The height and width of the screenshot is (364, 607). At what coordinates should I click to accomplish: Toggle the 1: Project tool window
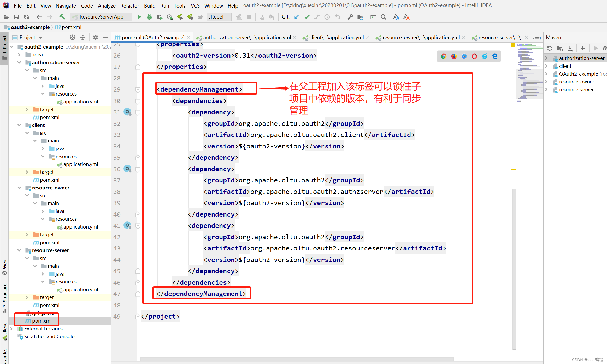point(4,48)
